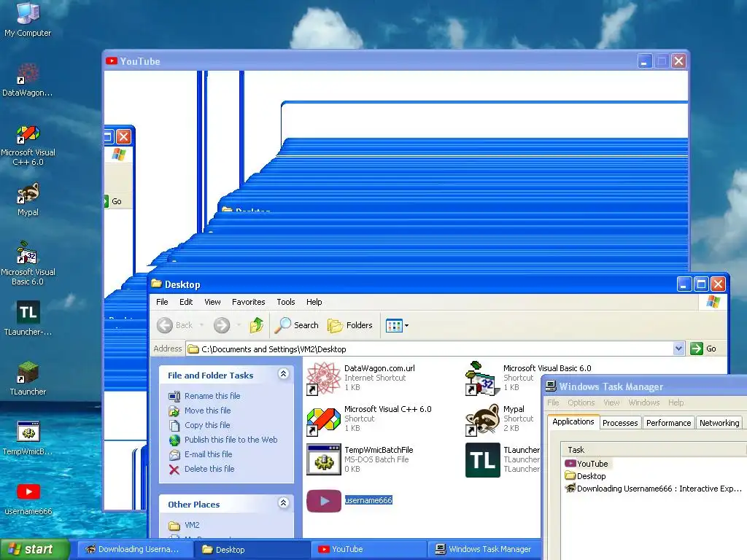Open Task Manager Windows menu
Screen dimensions: 747x560
[643, 402]
